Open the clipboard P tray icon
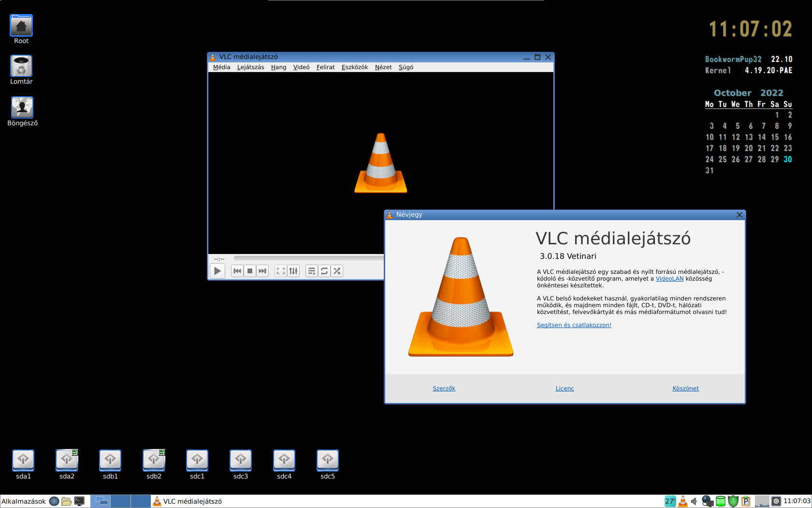The image size is (812, 508). pos(746,501)
